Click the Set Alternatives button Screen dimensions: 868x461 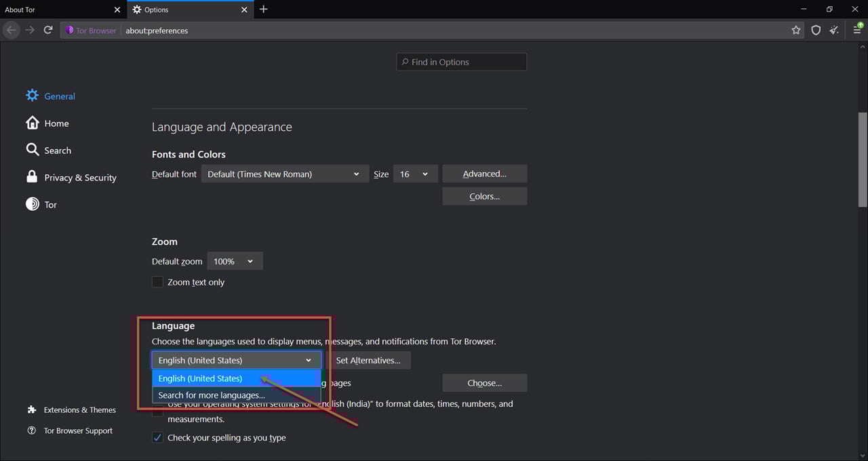(x=368, y=360)
